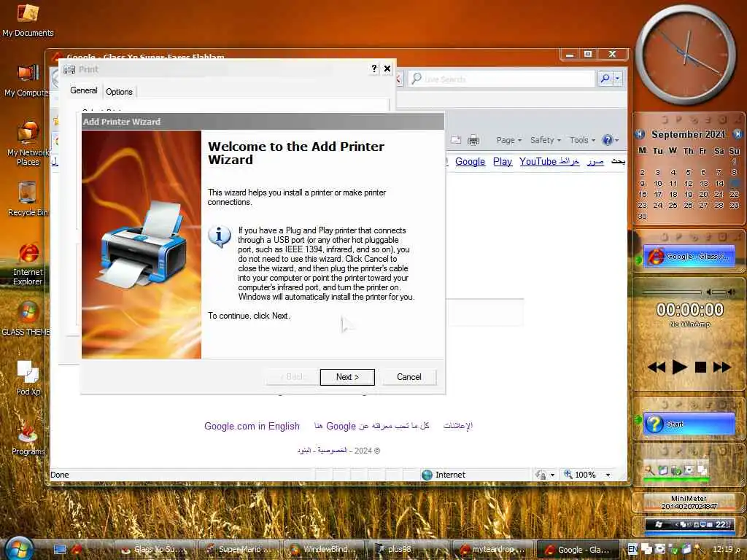This screenshot has height=560, width=747.
Task: Click the analog clock widget
Action: click(x=686, y=54)
